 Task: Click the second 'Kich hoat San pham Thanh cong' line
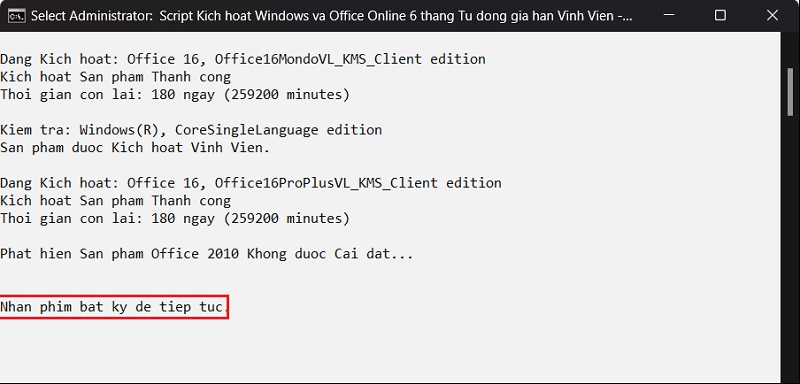(x=115, y=201)
